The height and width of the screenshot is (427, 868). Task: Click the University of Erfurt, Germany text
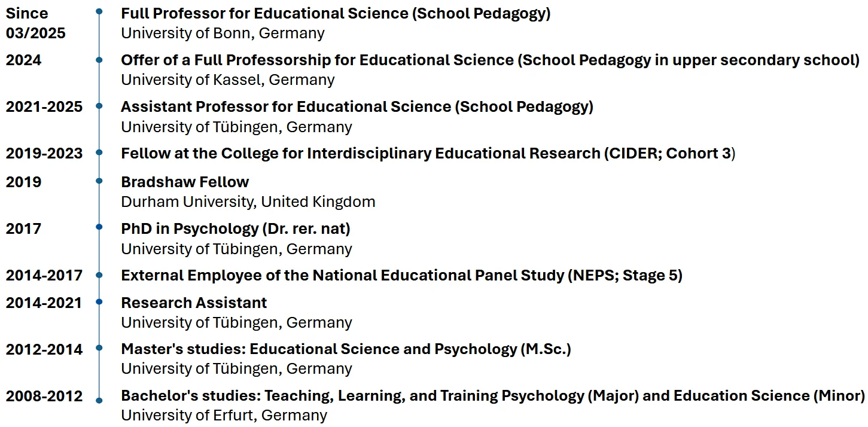224,415
